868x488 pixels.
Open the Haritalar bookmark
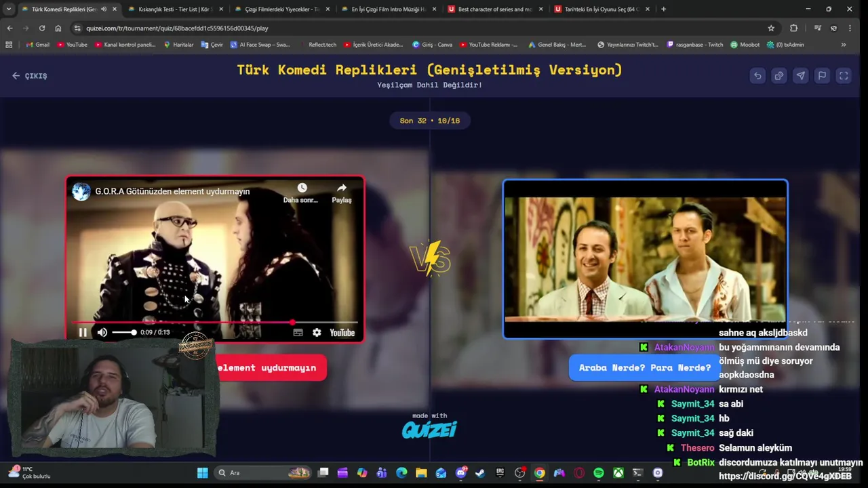click(178, 45)
